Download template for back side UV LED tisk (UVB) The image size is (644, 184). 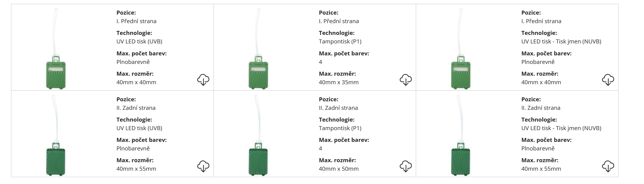pos(203,166)
